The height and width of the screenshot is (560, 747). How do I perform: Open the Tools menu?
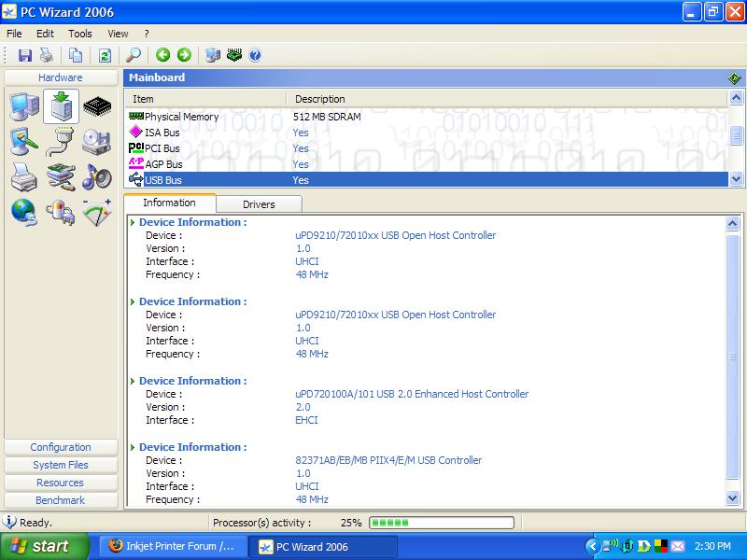coord(79,34)
